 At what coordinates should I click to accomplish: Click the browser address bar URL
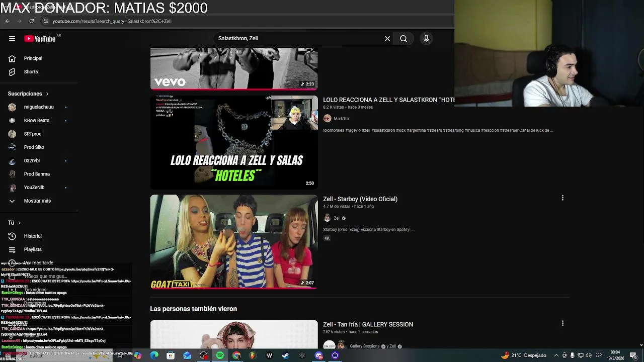pos(112,21)
